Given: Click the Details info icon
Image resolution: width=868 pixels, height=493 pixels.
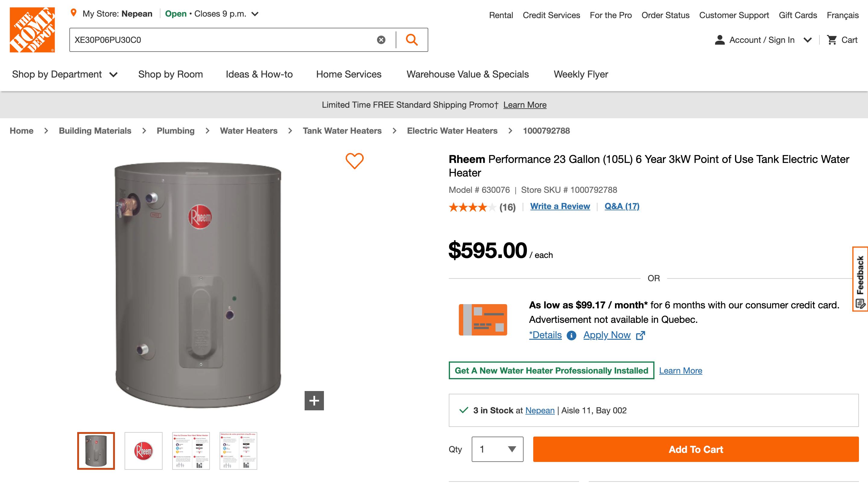Looking at the screenshot, I should [x=571, y=335].
